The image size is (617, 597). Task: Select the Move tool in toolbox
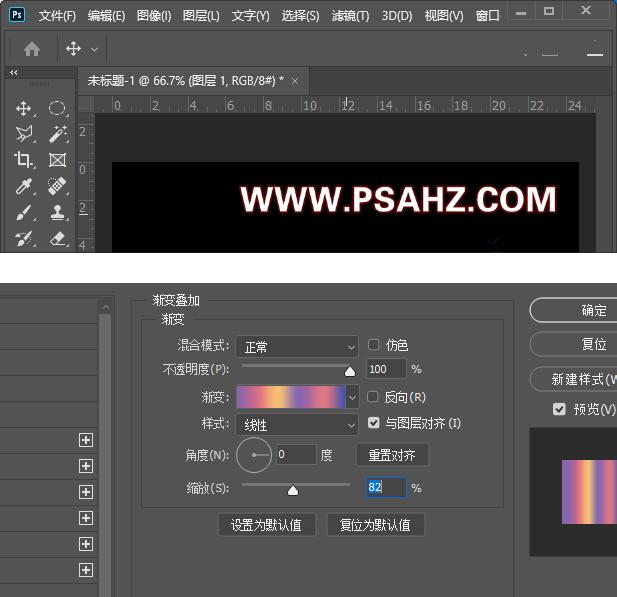24,108
